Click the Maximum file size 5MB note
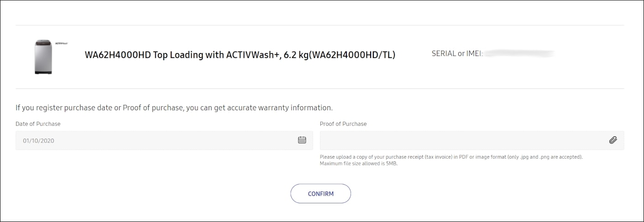The height and width of the screenshot is (222, 644). click(359, 163)
